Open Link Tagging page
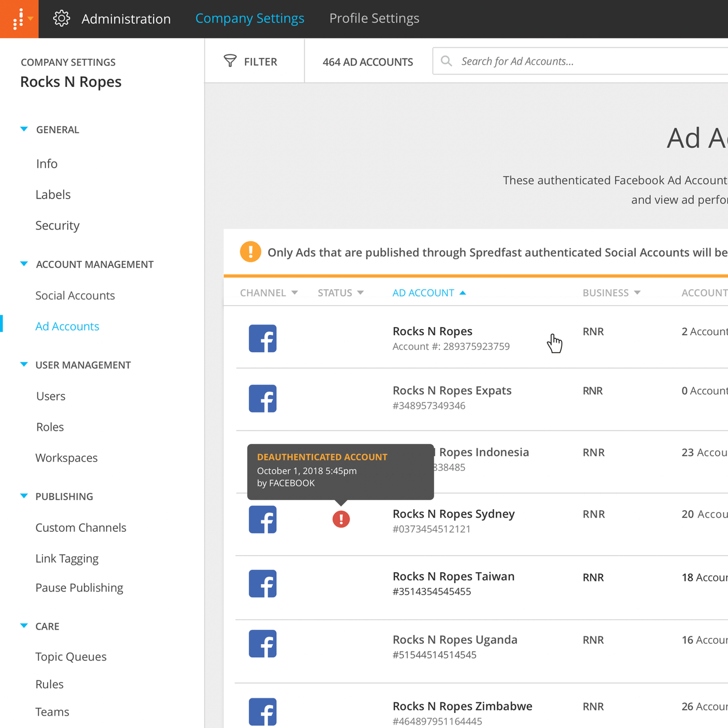The height and width of the screenshot is (728, 728). click(67, 559)
